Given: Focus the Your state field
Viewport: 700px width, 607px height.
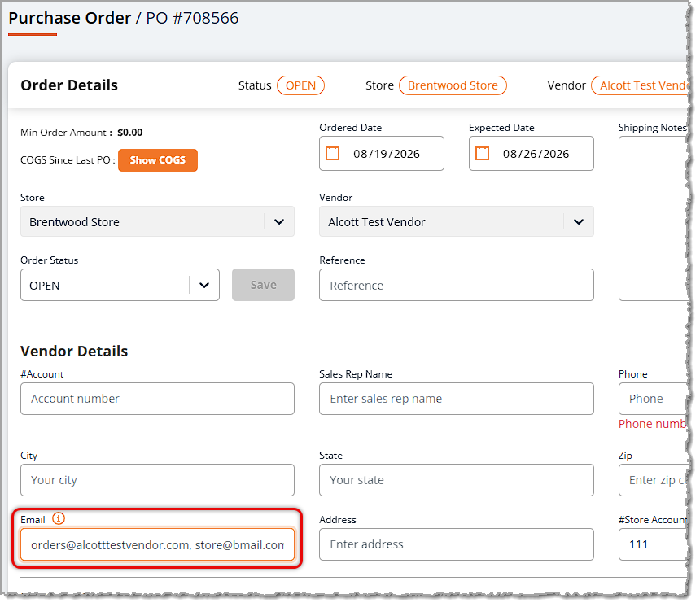Looking at the screenshot, I should [457, 480].
